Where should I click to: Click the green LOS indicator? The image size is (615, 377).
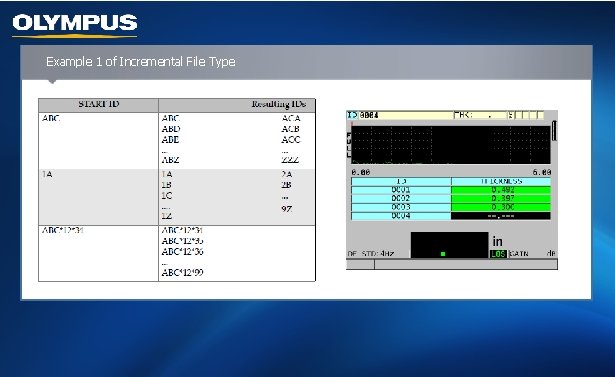[x=498, y=254]
